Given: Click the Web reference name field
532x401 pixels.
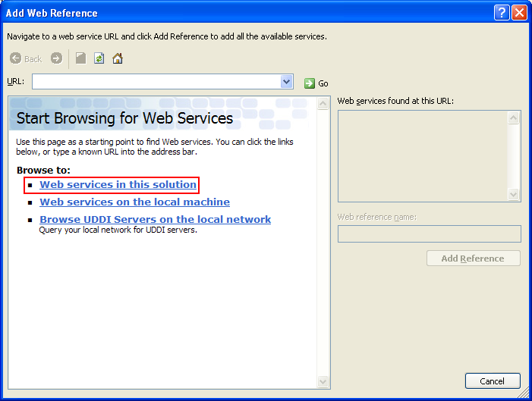Looking at the screenshot, I should [x=429, y=233].
